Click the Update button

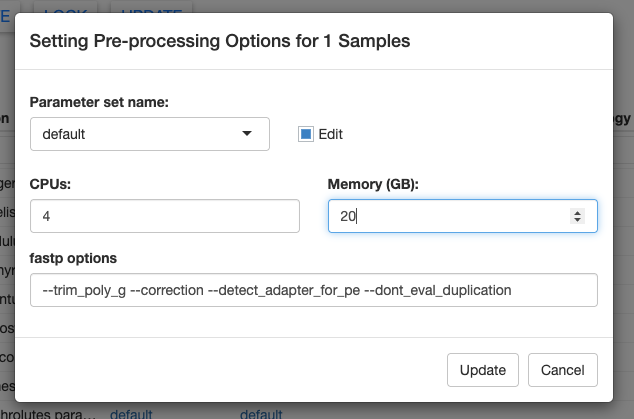click(483, 370)
